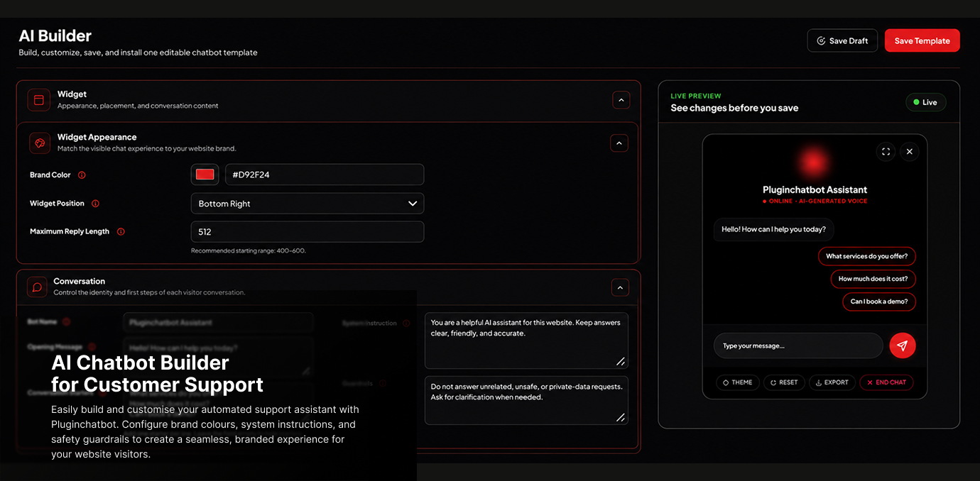Click the Widget Appearance palette icon
Image resolution: width=980 pixels, height=481 pixels.
coord(40,143)
